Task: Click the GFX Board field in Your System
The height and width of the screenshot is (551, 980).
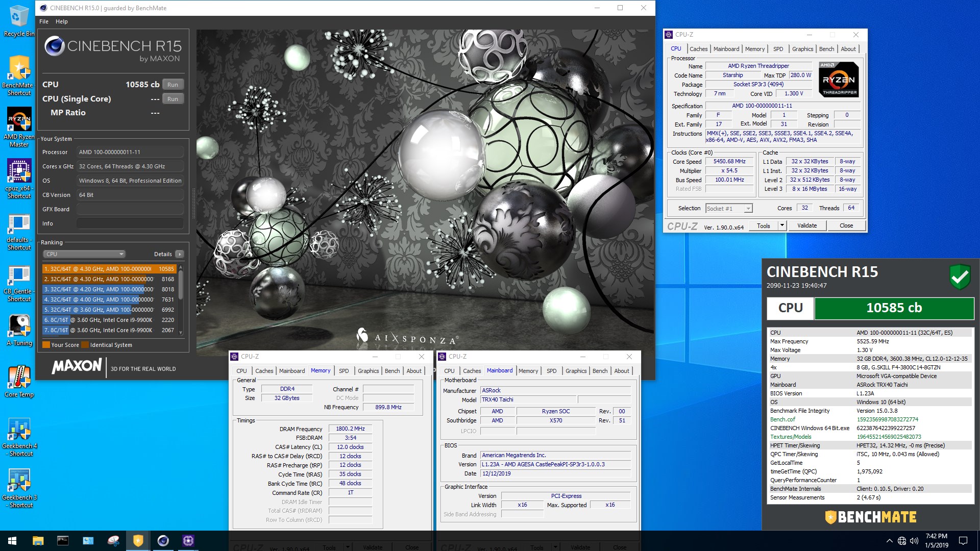Action: click(130, 209)
